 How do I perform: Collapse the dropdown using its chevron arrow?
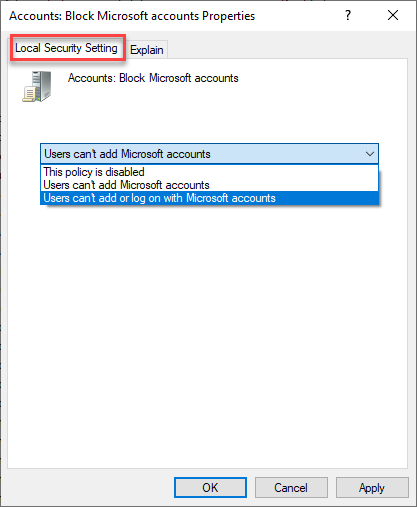370,154
